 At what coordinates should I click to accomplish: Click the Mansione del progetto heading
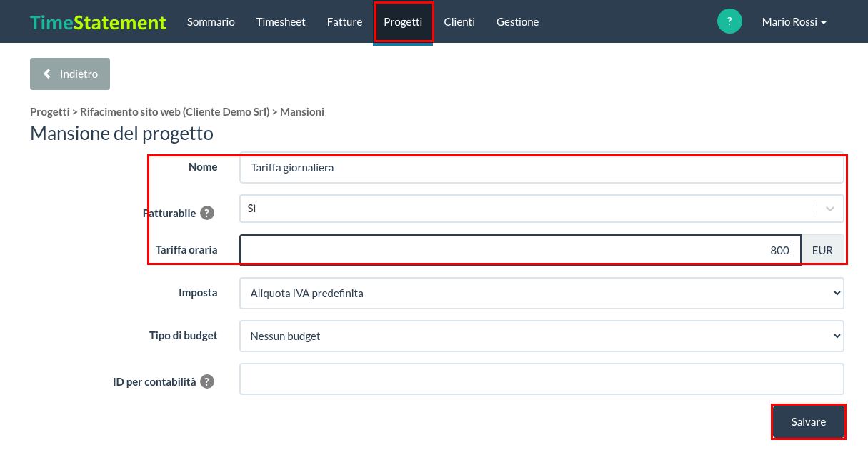121,134
